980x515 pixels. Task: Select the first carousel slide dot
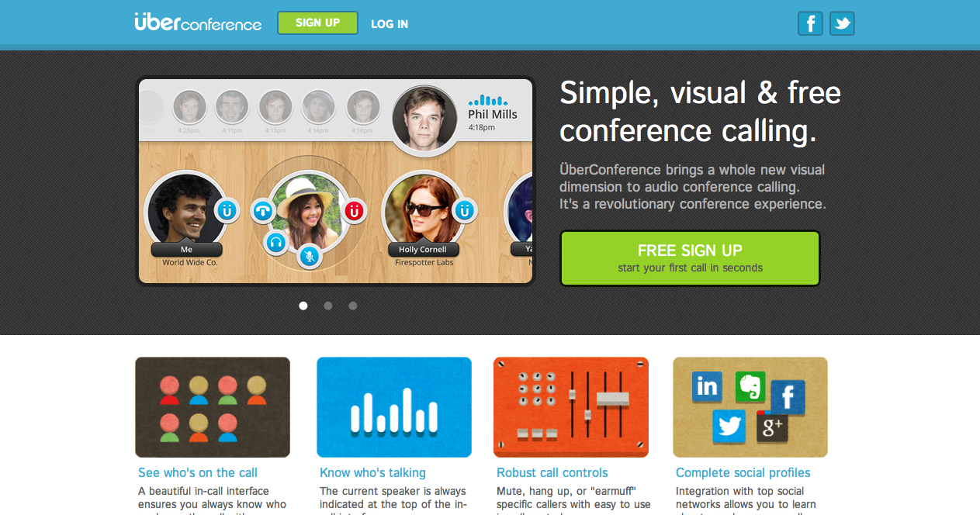click(x=303, y=306)
